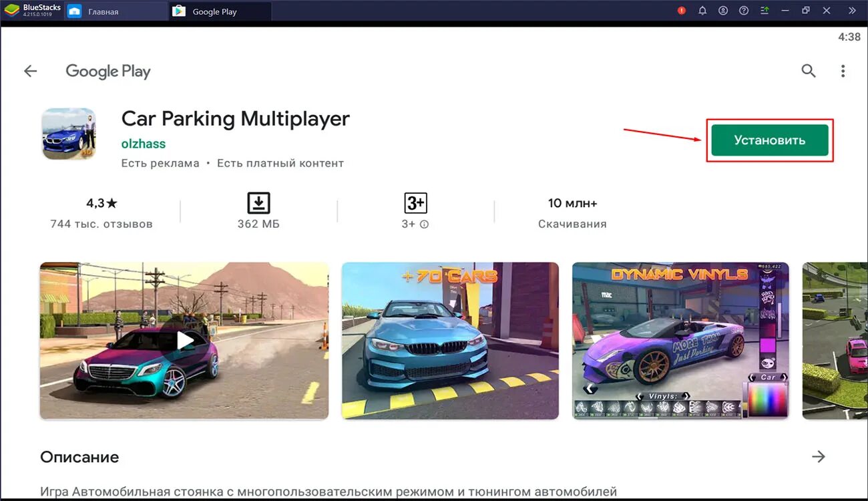Go back with the left arrow icon
Screen dimensions: 868x501
[x=31, y=71]
